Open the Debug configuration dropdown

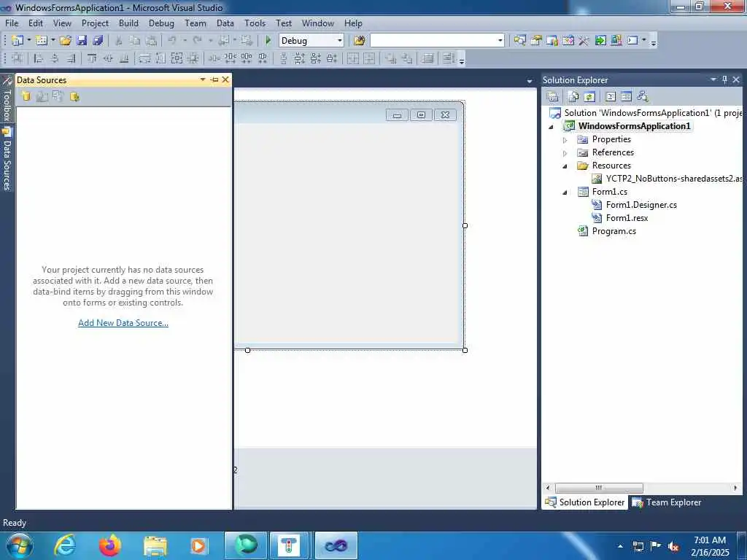[x=340, y=41]
